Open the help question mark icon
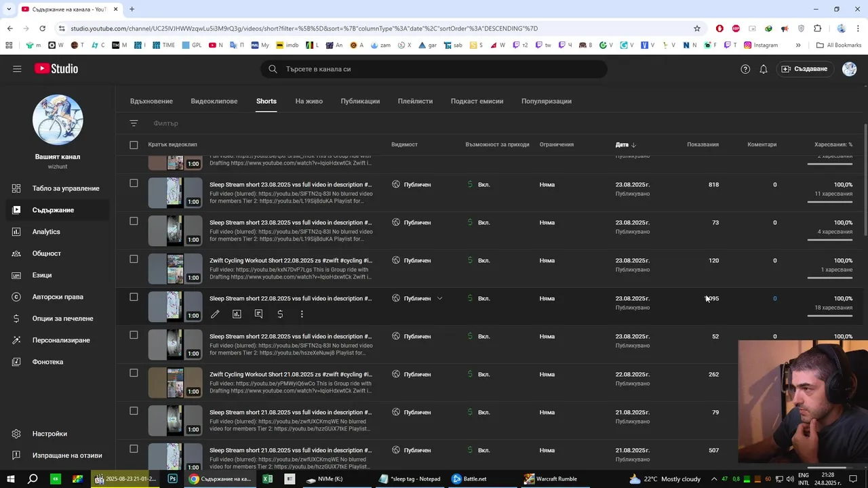The height and width of the screenshot is (488, 868). (745, 69)
